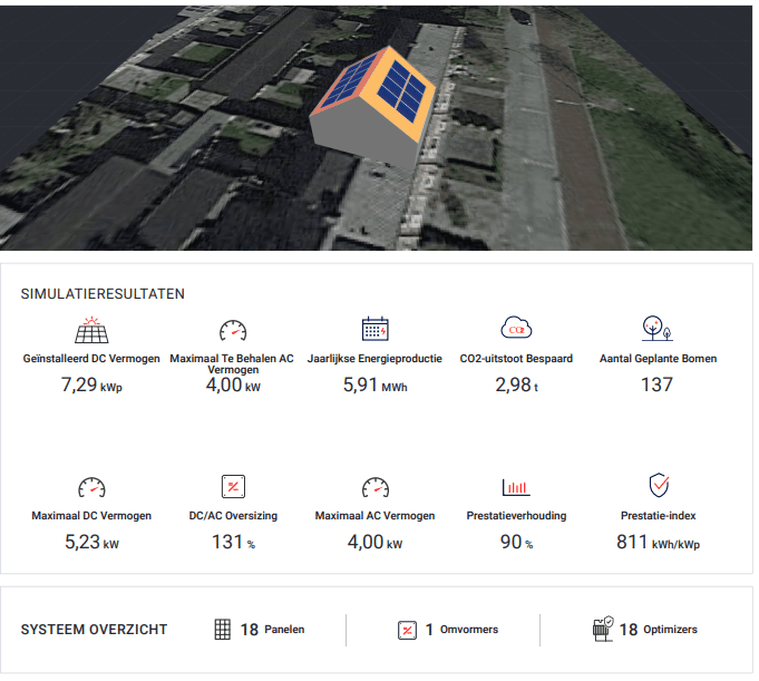Click the 3D house model with solar panels

coord(373,107)
